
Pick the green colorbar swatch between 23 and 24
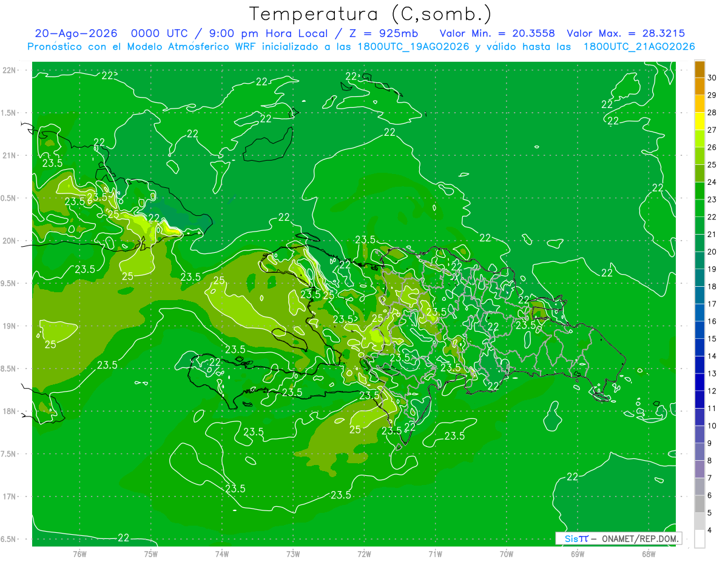(x=699, y=190)
